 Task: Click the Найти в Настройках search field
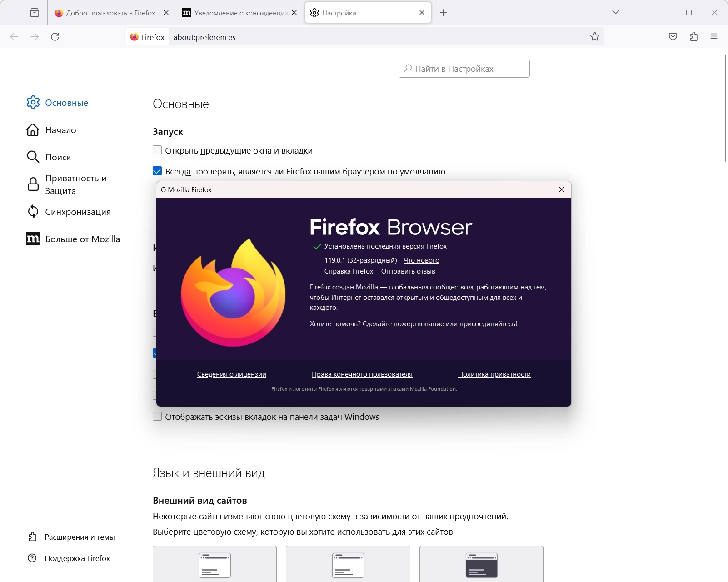coord(464,69)
